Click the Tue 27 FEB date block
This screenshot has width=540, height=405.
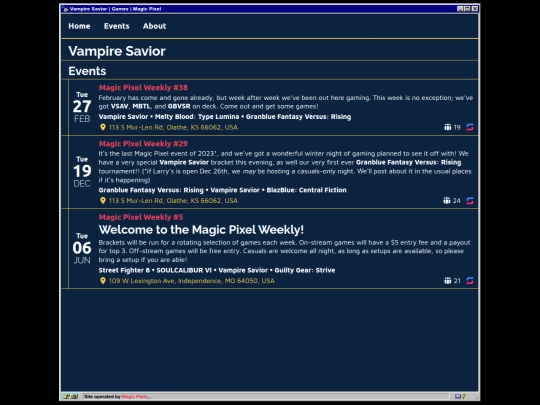[82, 107]
